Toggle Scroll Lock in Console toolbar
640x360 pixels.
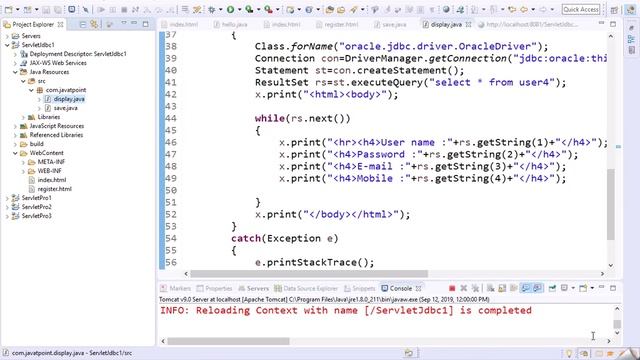[502, 288]
